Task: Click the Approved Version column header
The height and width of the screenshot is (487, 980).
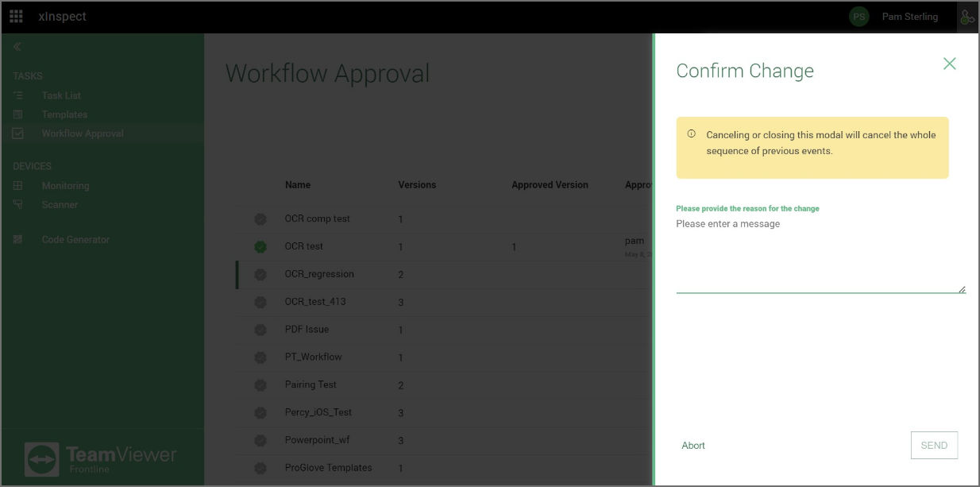Action: 550,185
